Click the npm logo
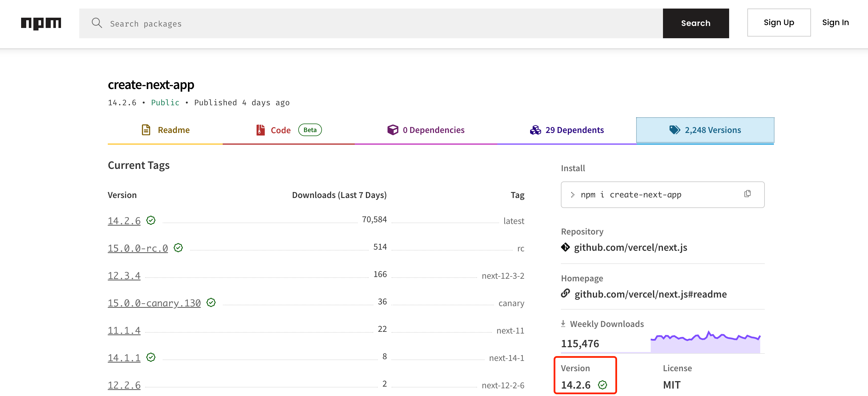Screen dimensions: 868x396 click(x=41, y=23)
